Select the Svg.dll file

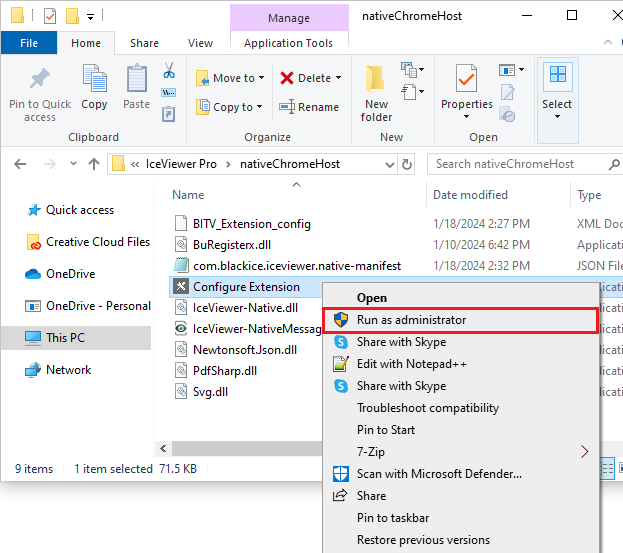[210, 392]
